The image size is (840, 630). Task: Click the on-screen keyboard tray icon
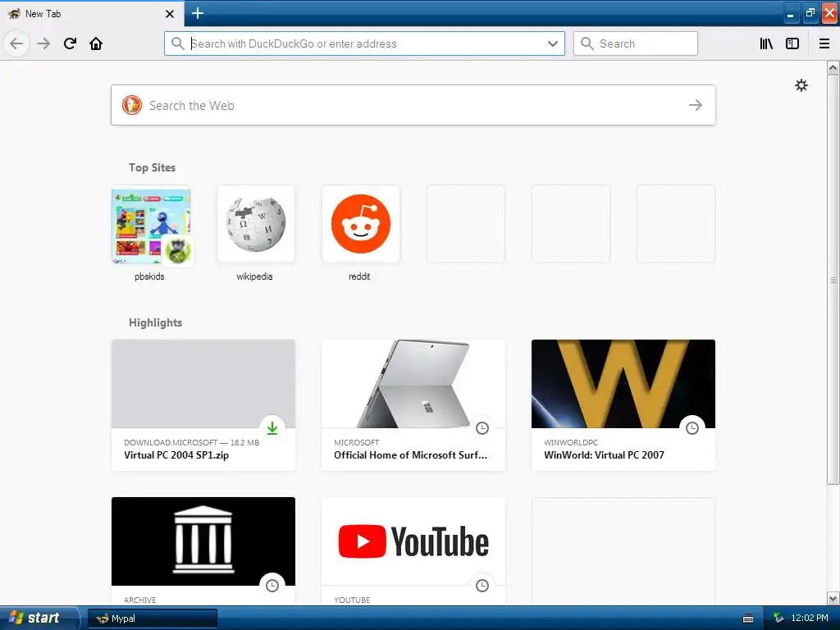pos(748,619)
